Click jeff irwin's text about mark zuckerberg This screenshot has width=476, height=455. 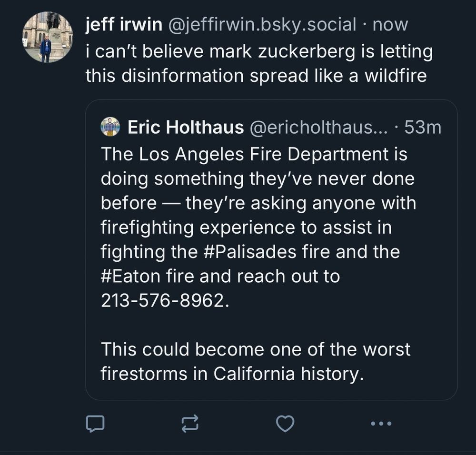259,51
